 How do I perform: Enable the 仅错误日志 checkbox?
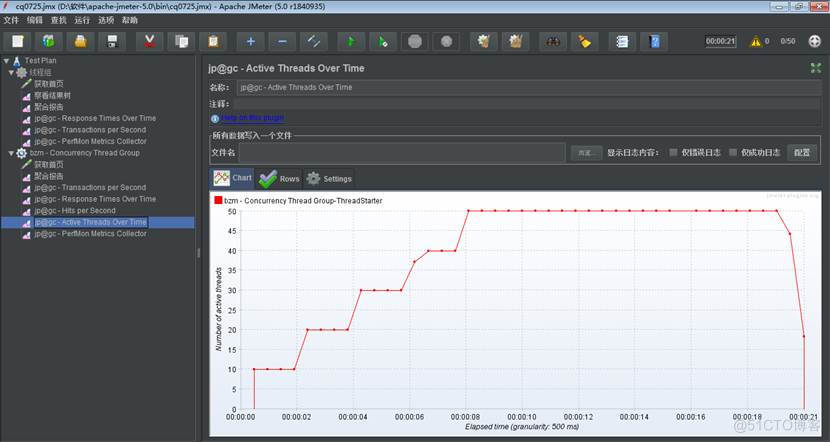coord(674,153)
